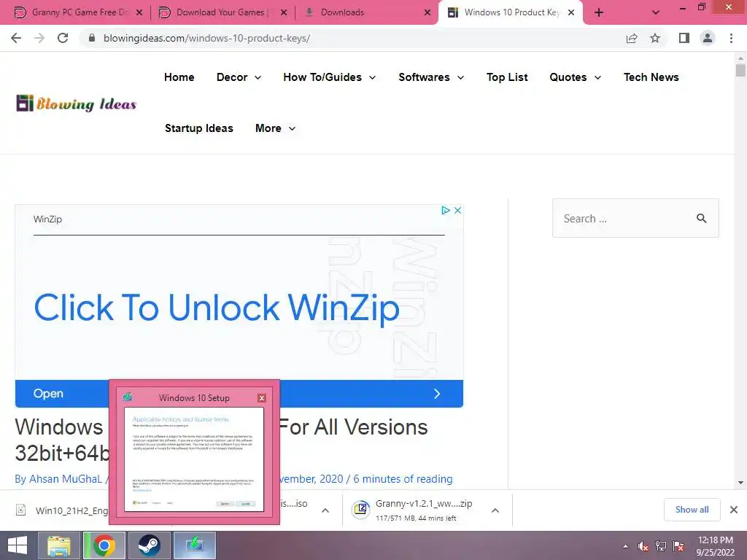Open Google Chrome in the taskbar
Image resolution: width=747 pixels, height=560 pixels.
click(x=104, y=545)
